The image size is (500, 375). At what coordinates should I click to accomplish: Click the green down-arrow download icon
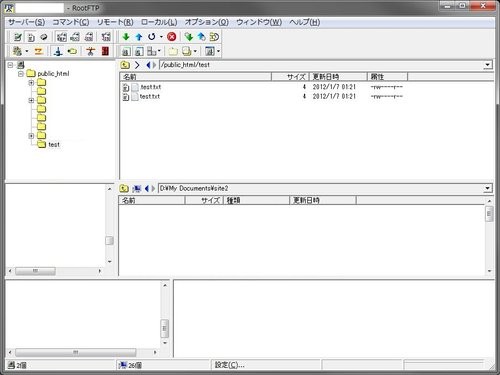click(126, 37)
